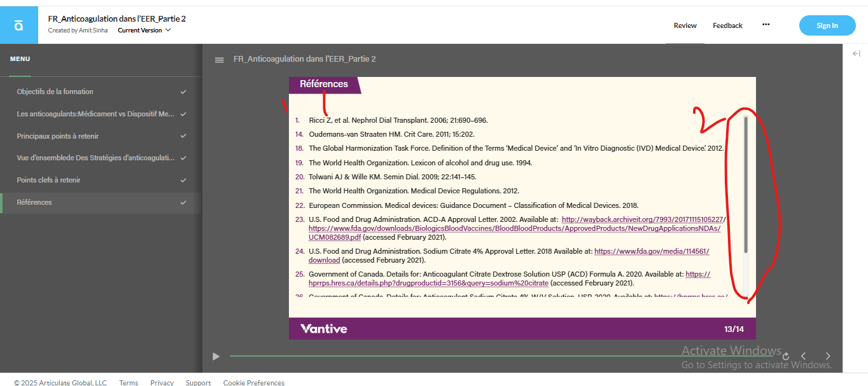Click the replay slide icon
The width and height of the screenshot is (868, 386).
click(x=786, y=356)
